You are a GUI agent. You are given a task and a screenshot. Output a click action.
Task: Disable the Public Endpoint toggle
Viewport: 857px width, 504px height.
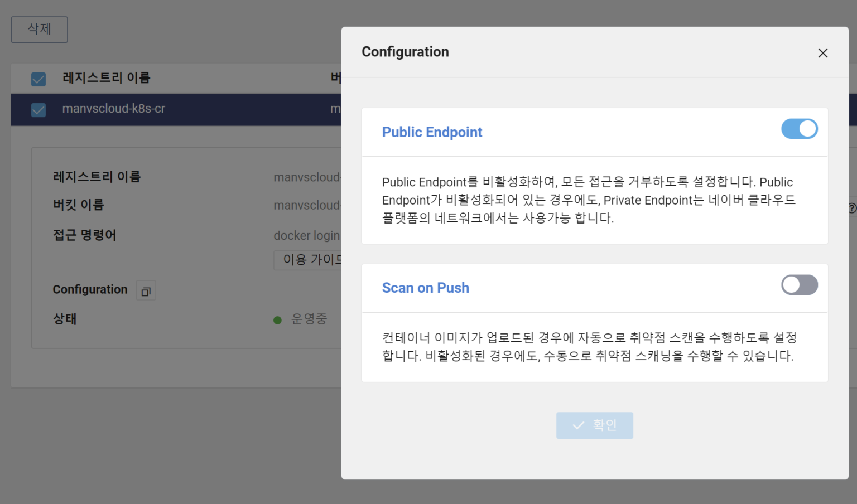tap(799, 129)
